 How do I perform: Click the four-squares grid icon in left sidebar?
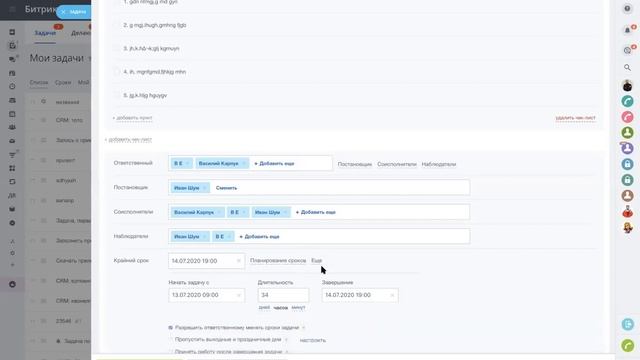click(x=12, y=168)
